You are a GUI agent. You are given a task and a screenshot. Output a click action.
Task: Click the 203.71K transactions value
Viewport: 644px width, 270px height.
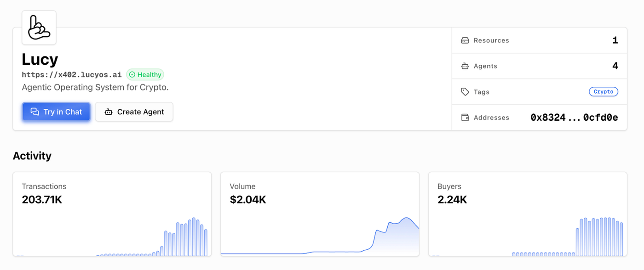tap(42, 200)
